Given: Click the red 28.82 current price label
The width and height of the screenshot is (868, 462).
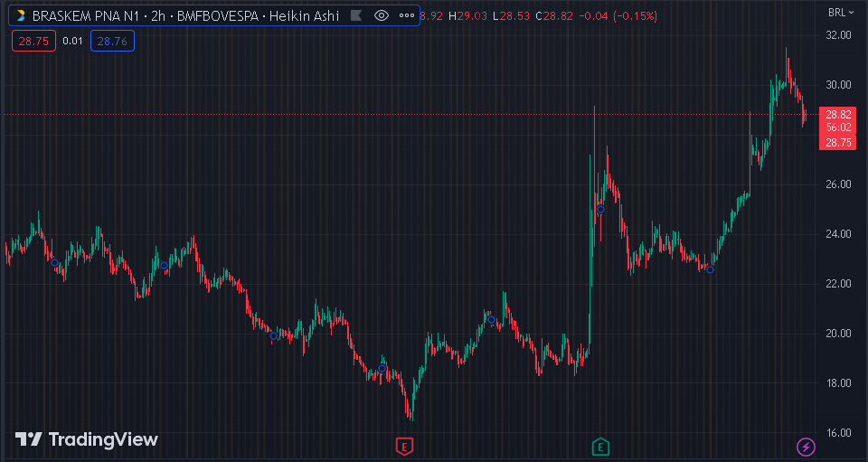Looking at the screenshot, I should tap(838, 115).
